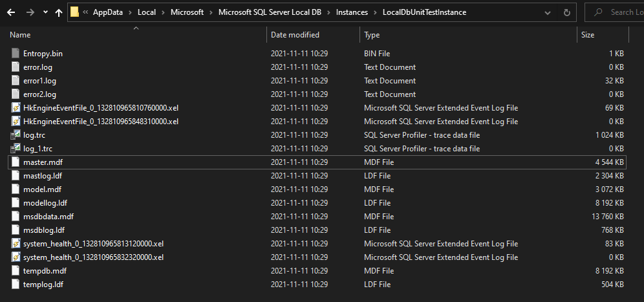
Task: Select error2.log file icon
Action: click(16, 94)
